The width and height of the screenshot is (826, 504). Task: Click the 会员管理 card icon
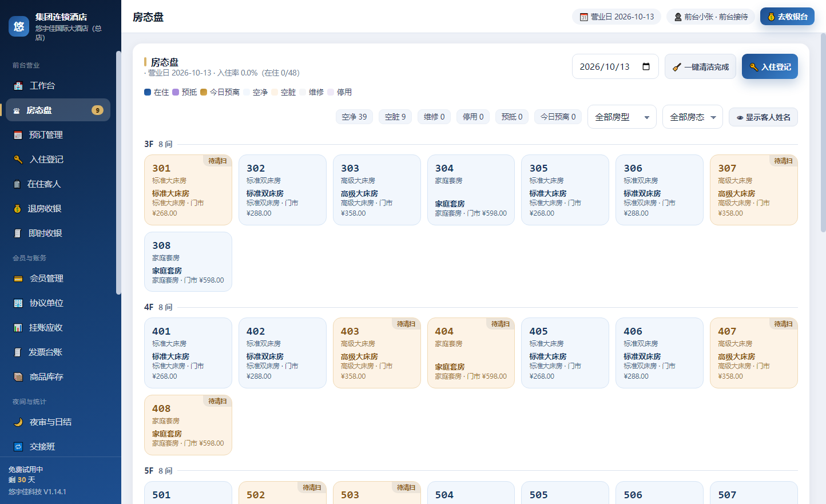[18, 279]
